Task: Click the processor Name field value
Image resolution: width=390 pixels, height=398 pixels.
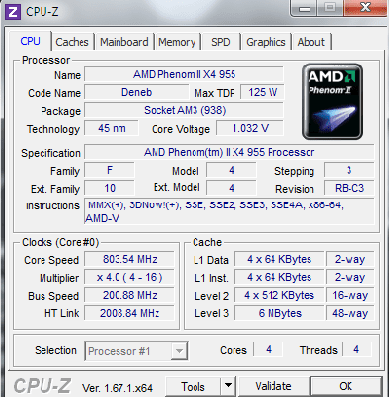Action: coord(184,74)
